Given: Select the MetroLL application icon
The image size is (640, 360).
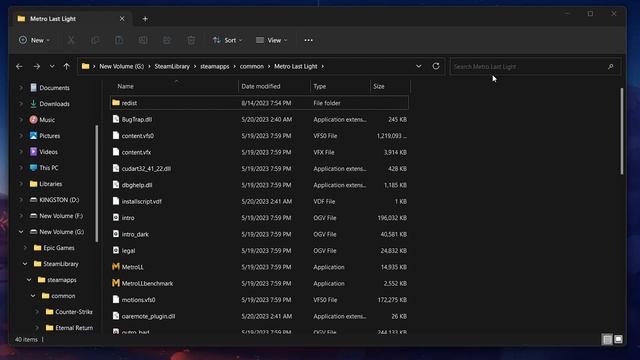Looking at the screenshot, I should pyautogui.click(x=116, y=267).
